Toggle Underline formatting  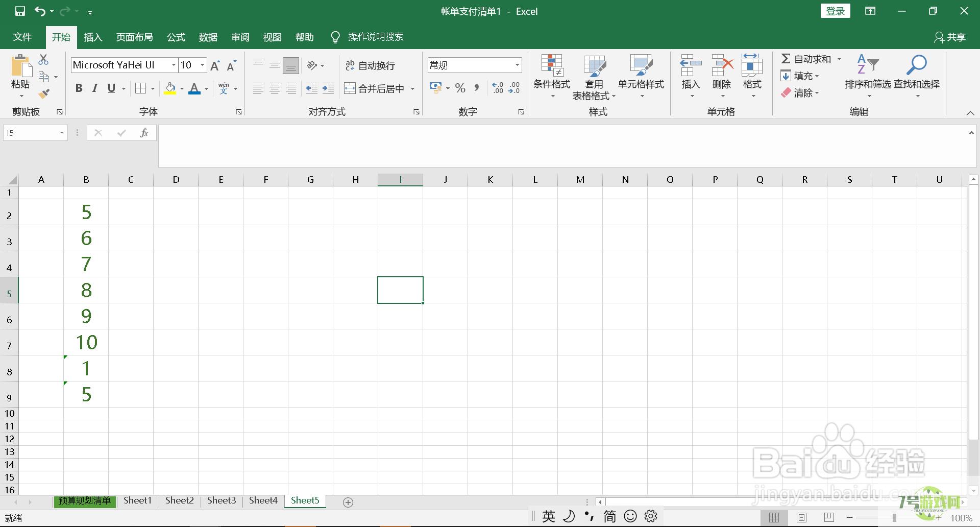(x=111, y=88)
